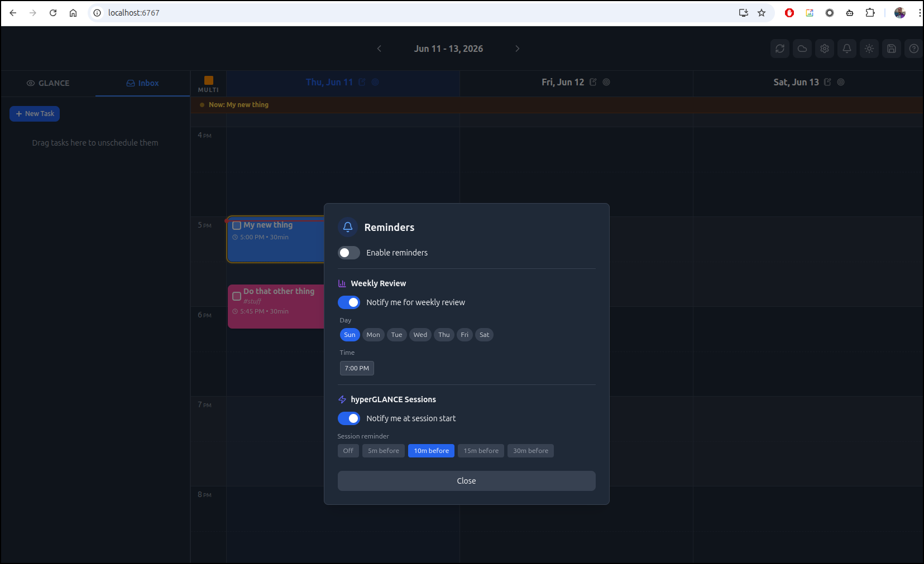Select Tue as weekly review day
This screenshot has width=924, height=564.
click(x=397, y=335)
